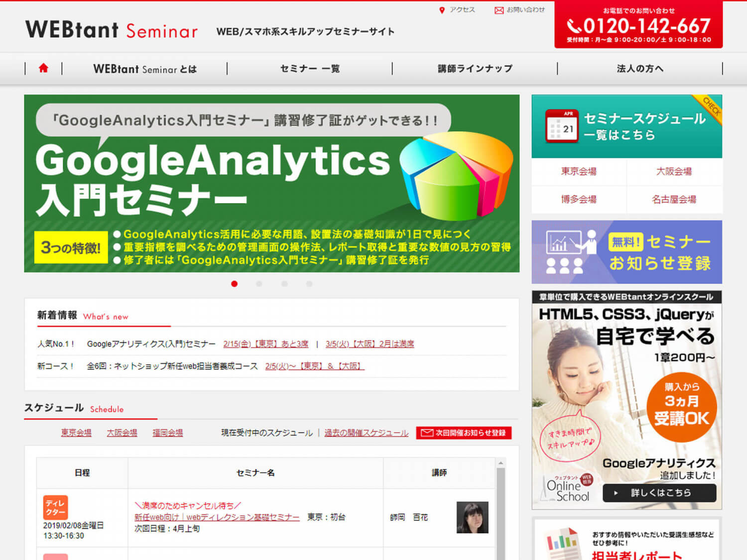This screenshot has height=560, width=747.
Task: Click instructor 師岡 百花 photo thumbnail
Action: click(473, 518)
